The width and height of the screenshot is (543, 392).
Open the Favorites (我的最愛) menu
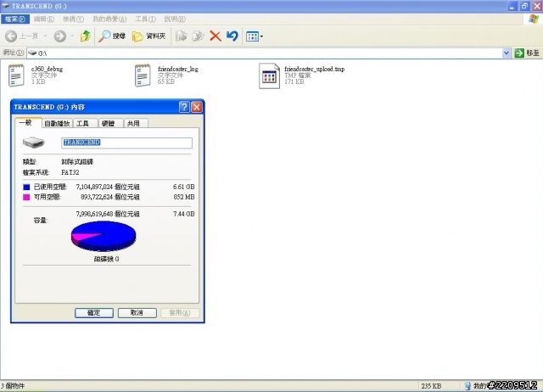click(x=109, y=19)
